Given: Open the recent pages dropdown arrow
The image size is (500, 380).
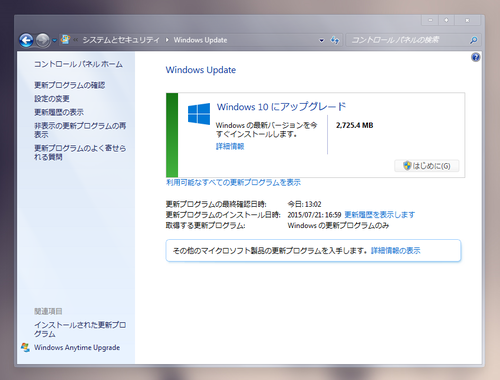Looking at the screenshot, I should pyautogui.click(x=54, y=41).
